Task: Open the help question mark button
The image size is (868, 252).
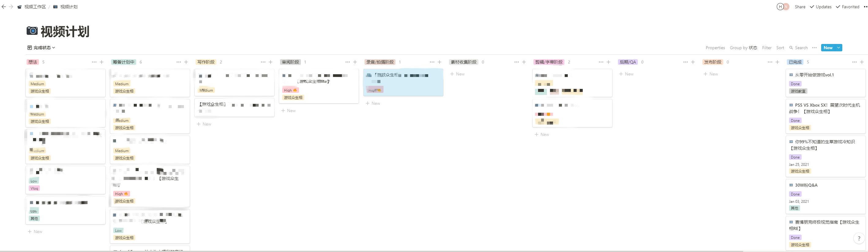Action: coord(859,238)
